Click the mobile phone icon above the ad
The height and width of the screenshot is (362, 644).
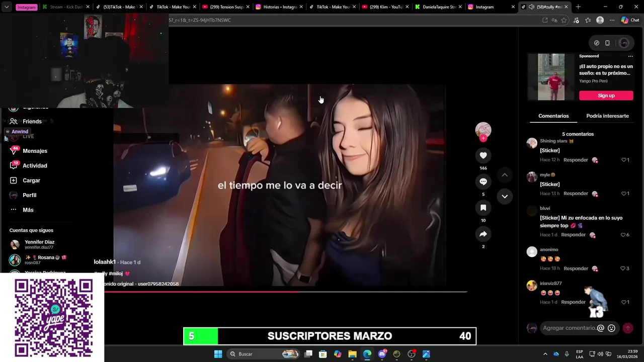607,43
